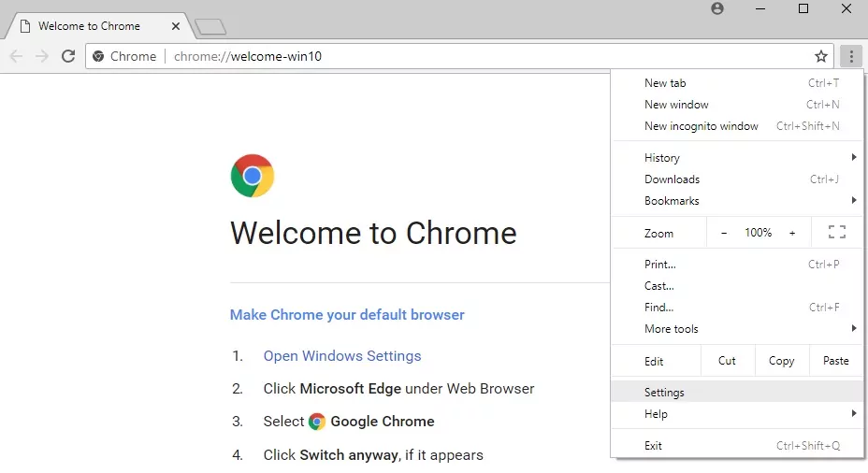The height and width of the screenshot is (473, 868).
Task: Open Settings from the Chrome menu
Action: 737,393
